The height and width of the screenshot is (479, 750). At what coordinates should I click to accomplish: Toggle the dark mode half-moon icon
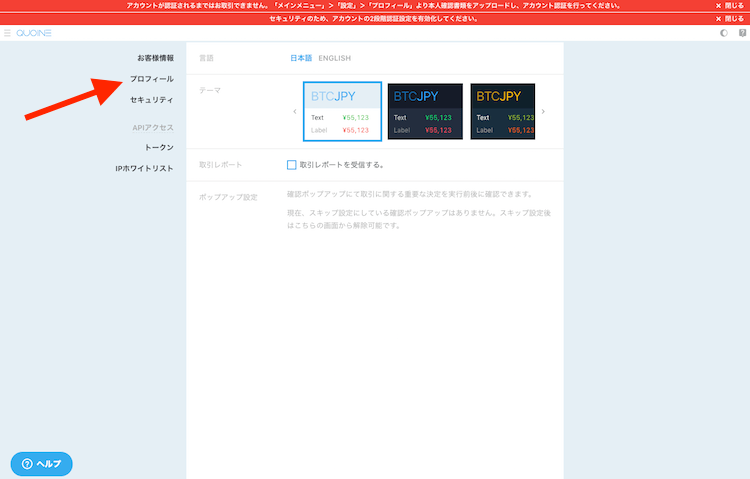[724, 33]
